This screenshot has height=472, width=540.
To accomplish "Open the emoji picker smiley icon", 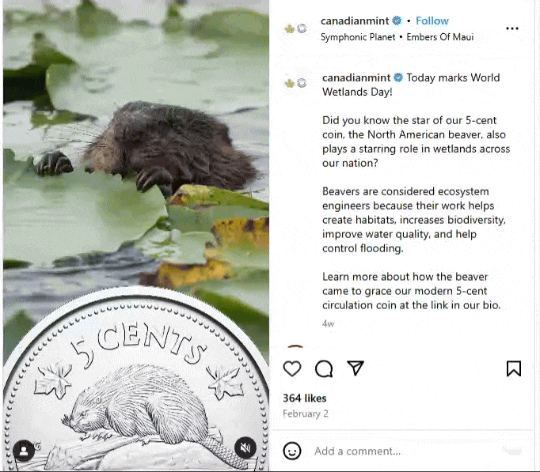I will pos(292,451).
